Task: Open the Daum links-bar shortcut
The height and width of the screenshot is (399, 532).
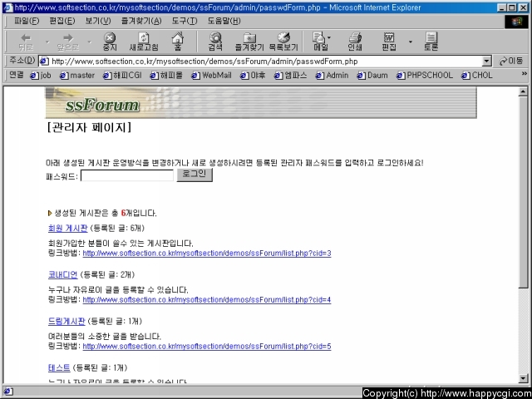Action: [372, 76]
